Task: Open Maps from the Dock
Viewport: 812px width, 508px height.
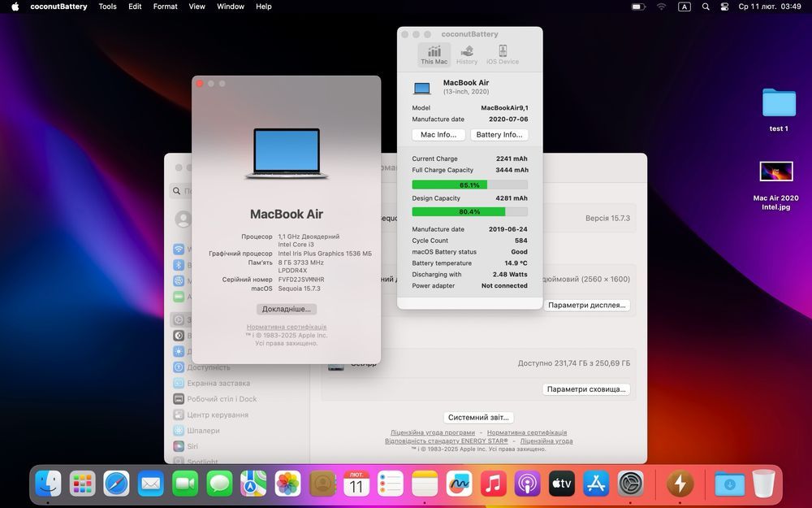Action: click(253, 484)
